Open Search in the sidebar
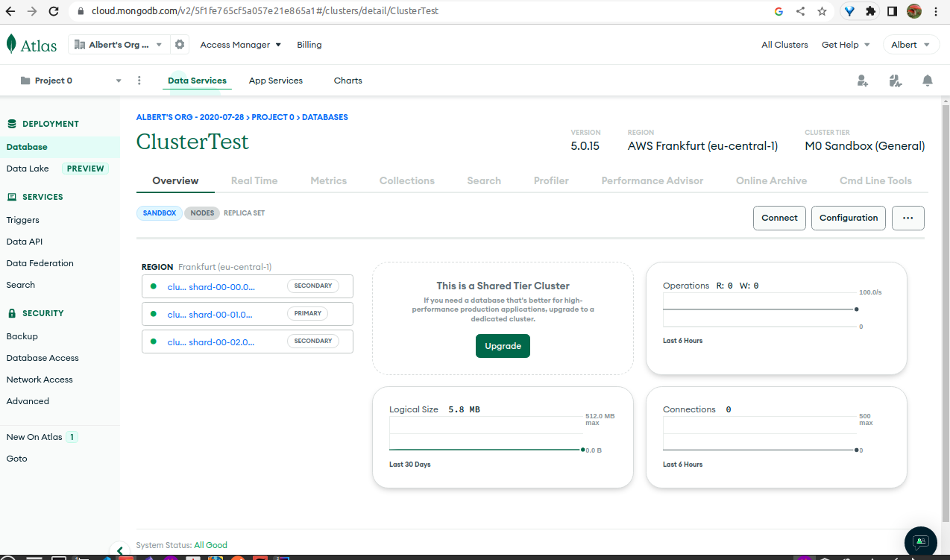The image size is (950, 560). coord(21,285)
